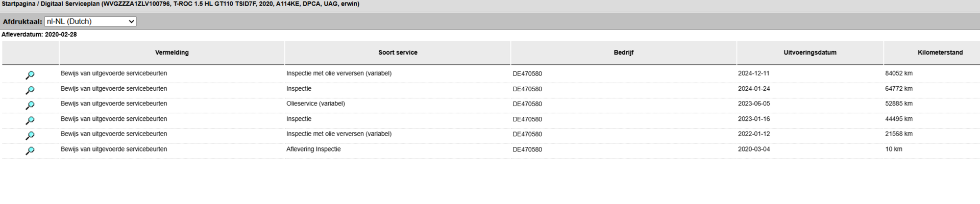This screenshot has width=980, height=204.
Task: Click DE470580 in the 2020-03-04 row
Action: (x=527, y=149)
